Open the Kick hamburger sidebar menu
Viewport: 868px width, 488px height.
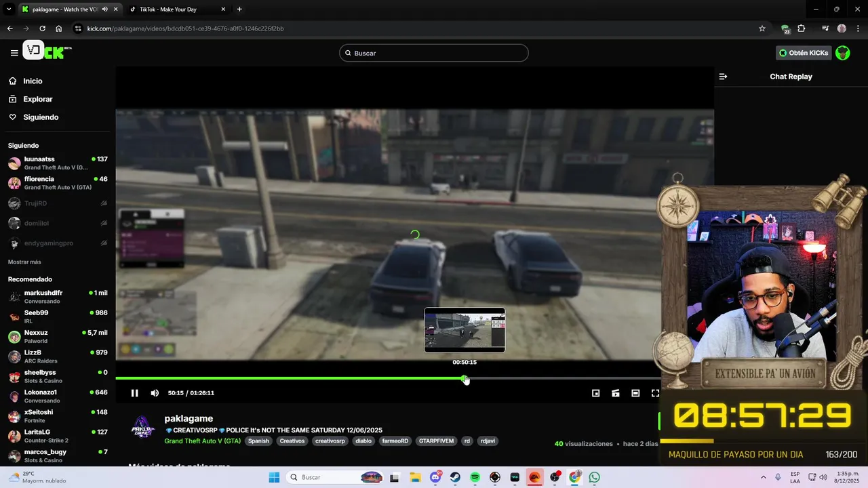tap(14, 53)
